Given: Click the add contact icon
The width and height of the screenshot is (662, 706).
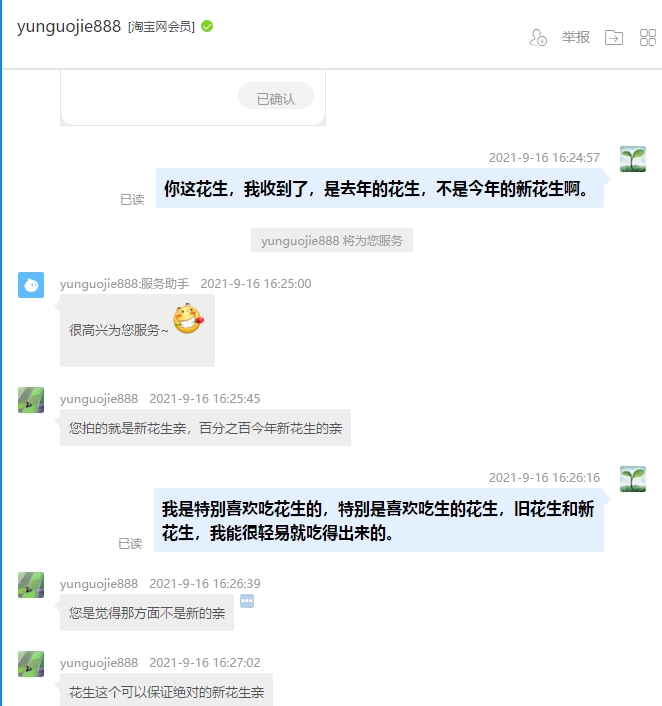Looking at the screenshot, I should pyautogui.click(x=538, y=37).
